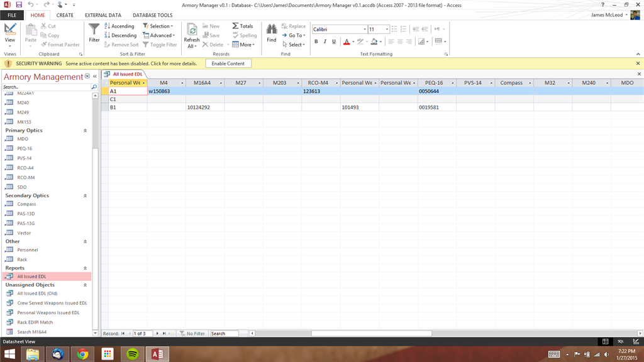This screenshot has width=644, height=362.
Task: Open Advanced filter dropdown
Action: point(159,35)
